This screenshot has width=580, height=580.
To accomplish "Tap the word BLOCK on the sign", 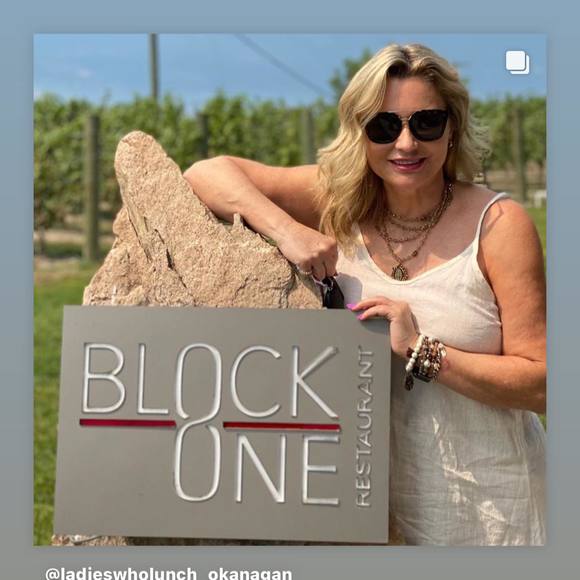I will click(210, 380).
